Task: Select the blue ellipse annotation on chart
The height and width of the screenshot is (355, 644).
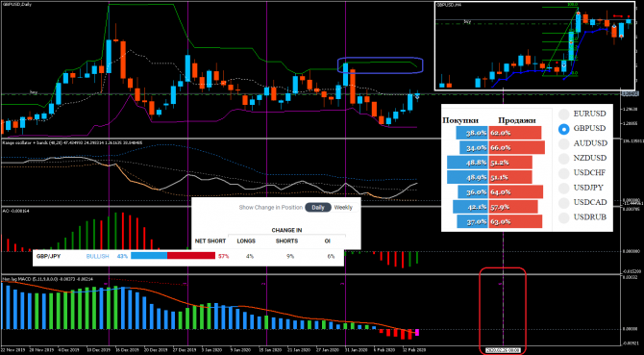Action: pyautogui.click(x=381, y=64)
